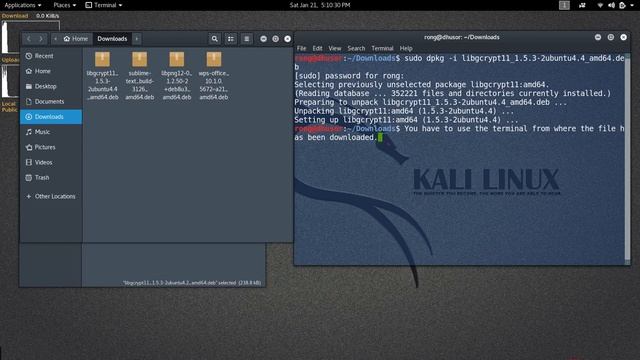This screenshot has height=360, width=640.
Task: Click the terminal title rong@dhusor ~/Downloads
Action: 462,37
